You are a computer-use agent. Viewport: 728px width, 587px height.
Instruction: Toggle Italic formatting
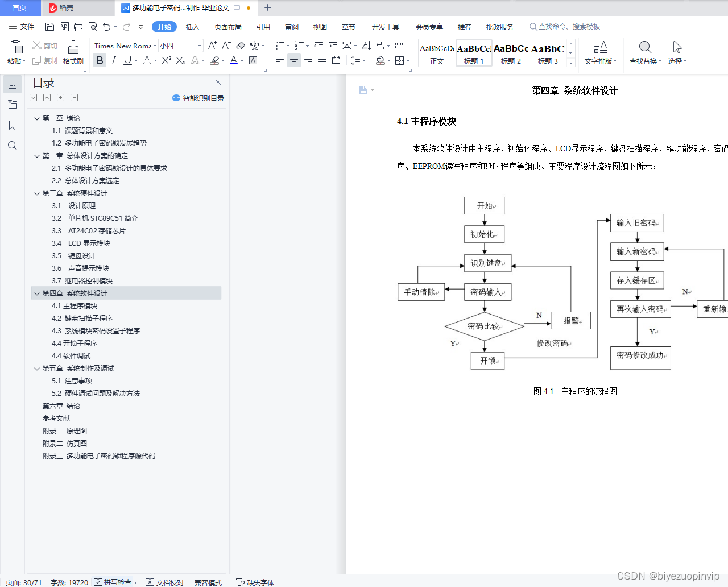[x=113, y=60]
